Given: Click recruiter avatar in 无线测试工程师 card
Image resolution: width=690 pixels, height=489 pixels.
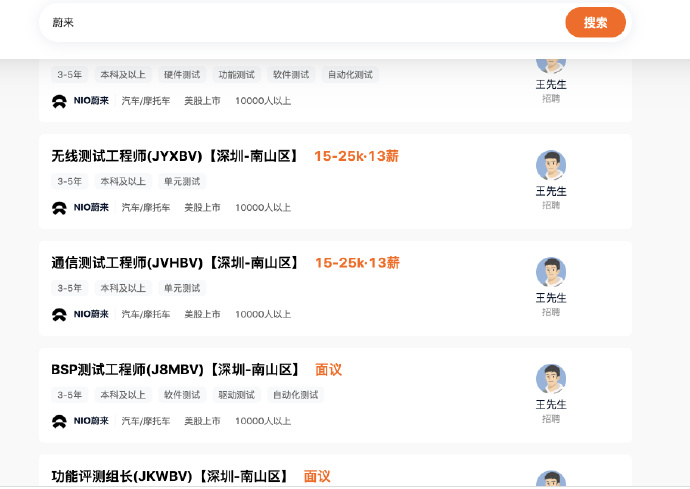Looking at the screenshot, I should (x=551, y=165).
